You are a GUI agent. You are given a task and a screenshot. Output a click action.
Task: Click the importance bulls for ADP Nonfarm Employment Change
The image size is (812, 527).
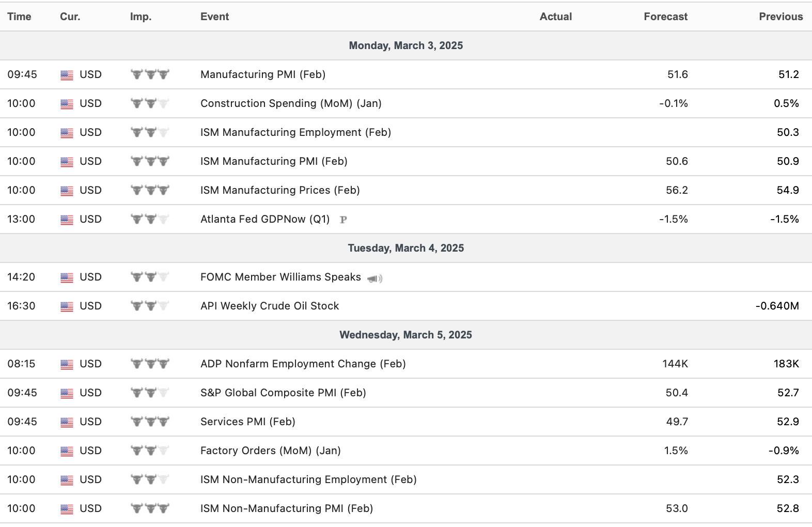150,364
